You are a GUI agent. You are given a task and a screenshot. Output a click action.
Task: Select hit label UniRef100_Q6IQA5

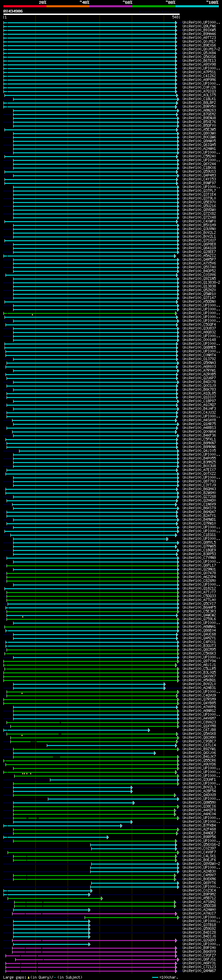pyautogui.click(x=199, y=145)
